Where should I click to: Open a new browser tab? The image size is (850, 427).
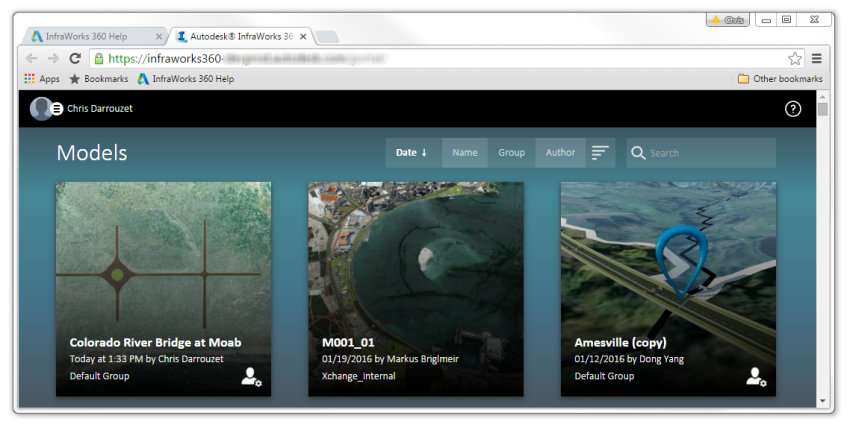pos(327,36)
